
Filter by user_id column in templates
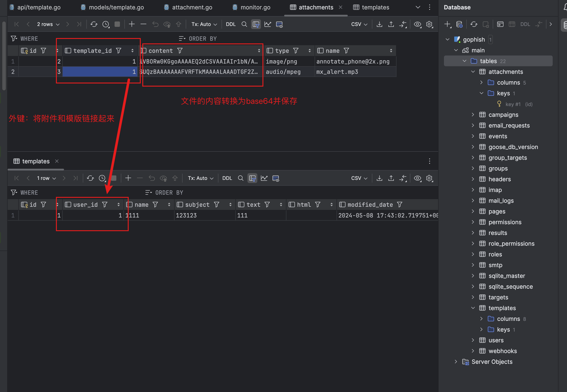coord(105,205)
